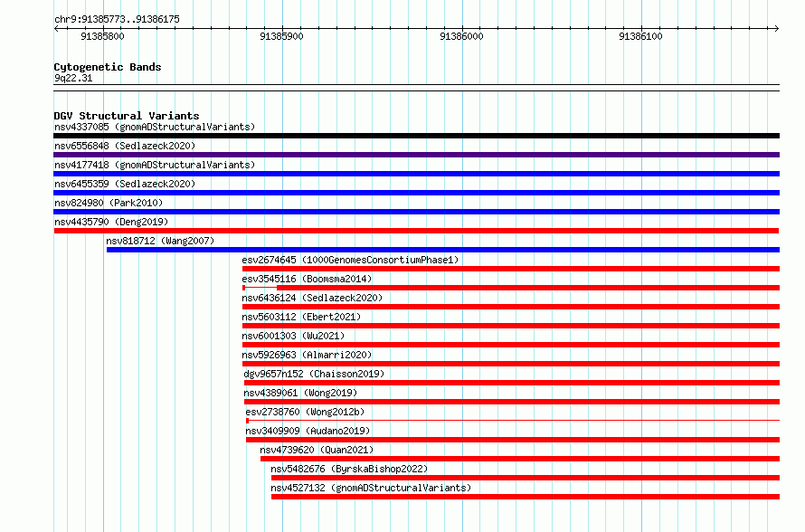
Task: Click the black nsv4337085 variant bar
Action: click(416, 136)
